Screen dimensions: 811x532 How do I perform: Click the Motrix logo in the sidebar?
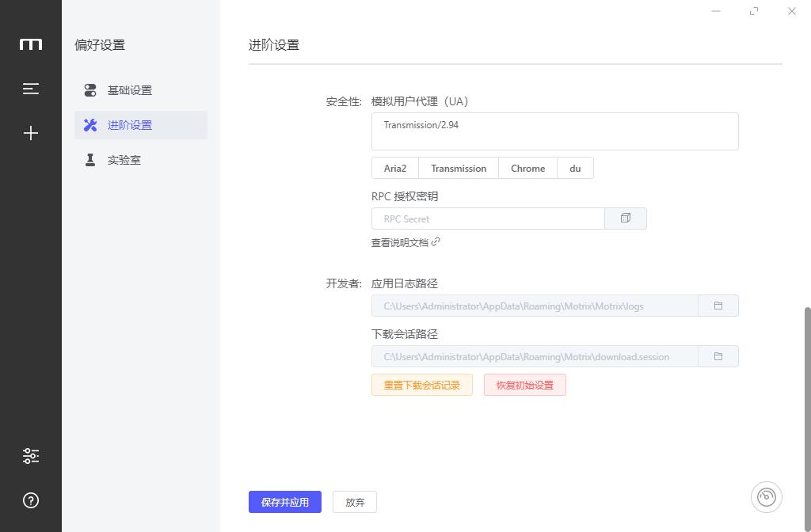click(x=30, y=45)
